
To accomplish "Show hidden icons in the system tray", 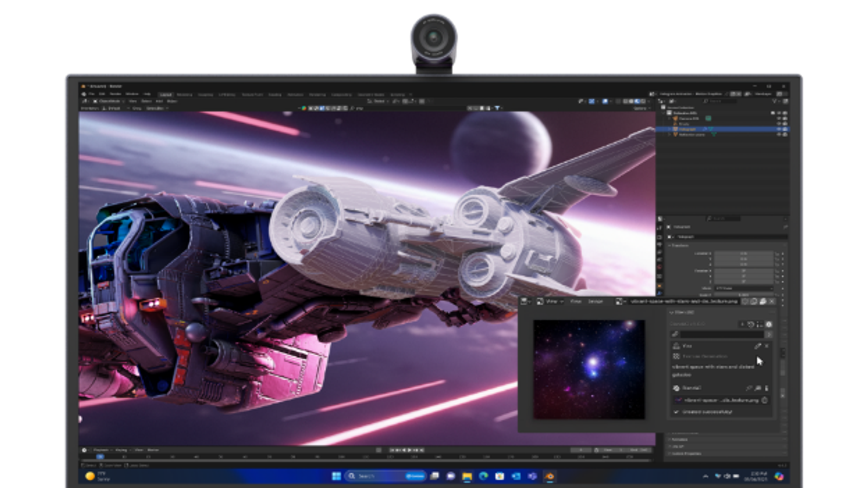I will [x=705, y=476].
